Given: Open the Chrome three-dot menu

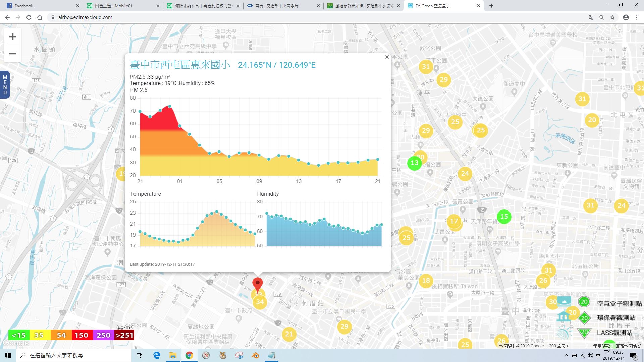Looking at the screenshot, I should tap(637, 17).
